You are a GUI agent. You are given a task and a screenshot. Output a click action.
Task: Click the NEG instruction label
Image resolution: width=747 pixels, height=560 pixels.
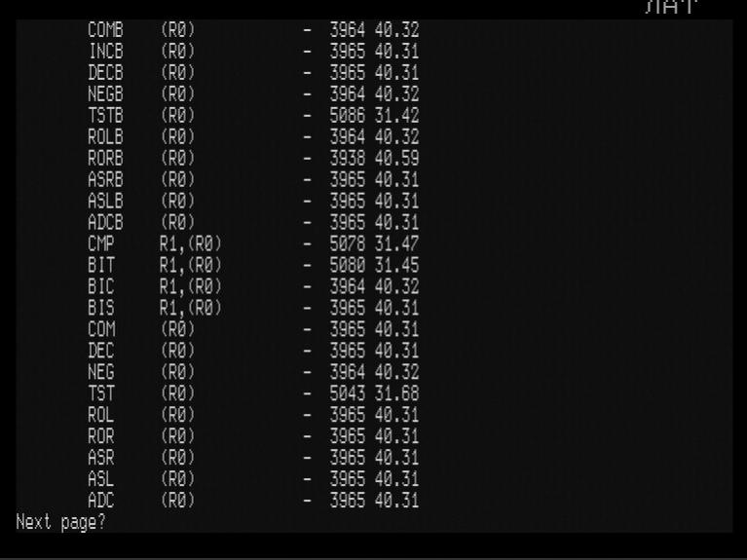[x=101, y=372]
